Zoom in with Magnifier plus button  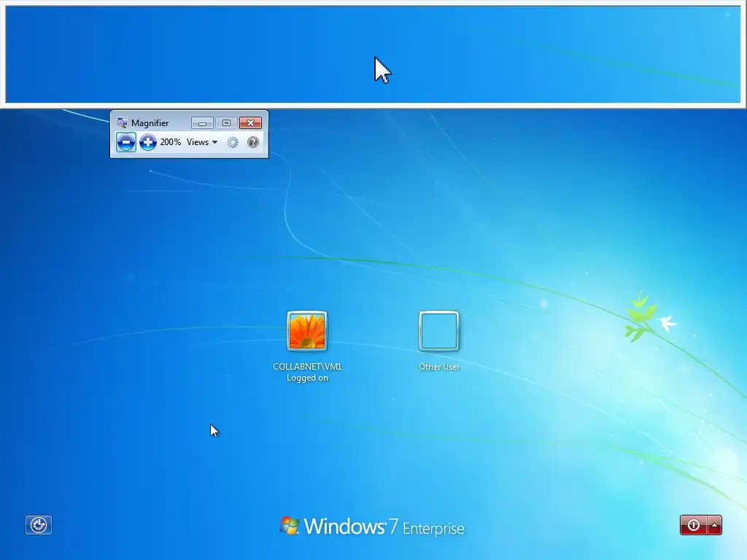(148, 142)
